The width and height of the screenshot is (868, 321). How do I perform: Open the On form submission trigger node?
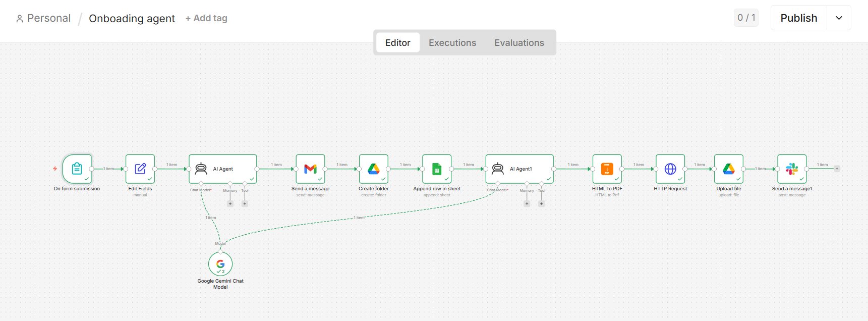(x=77, y=169)
